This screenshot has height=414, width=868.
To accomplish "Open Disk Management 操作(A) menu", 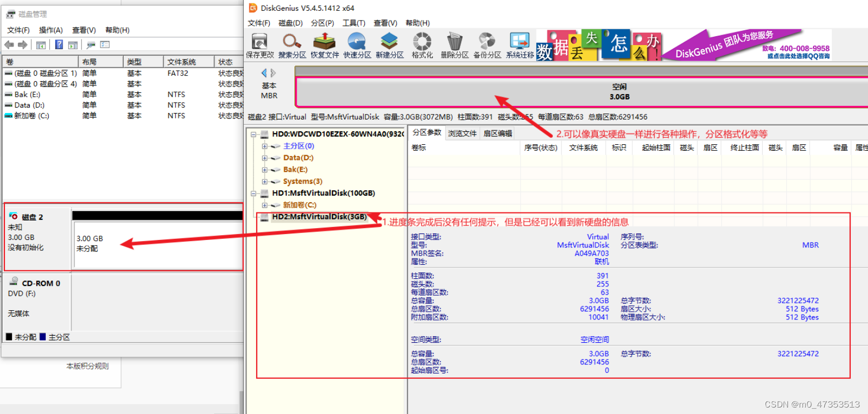I will (x=51, y=30).
